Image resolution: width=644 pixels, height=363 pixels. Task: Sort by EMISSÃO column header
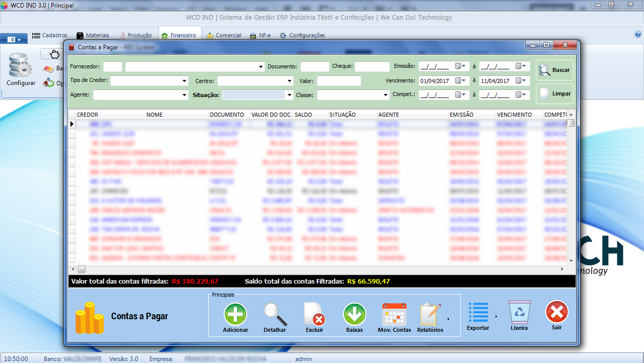coord(472,115)
